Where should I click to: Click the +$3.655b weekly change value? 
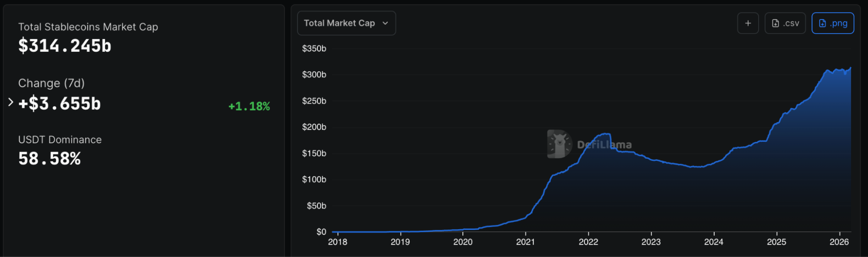click(x=59, y=104)
